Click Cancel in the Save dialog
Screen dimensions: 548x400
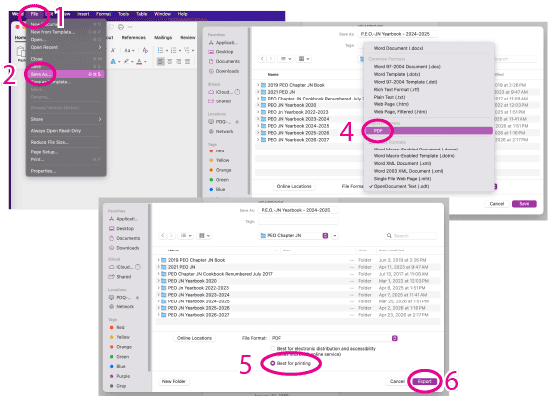tap(497, 204)
